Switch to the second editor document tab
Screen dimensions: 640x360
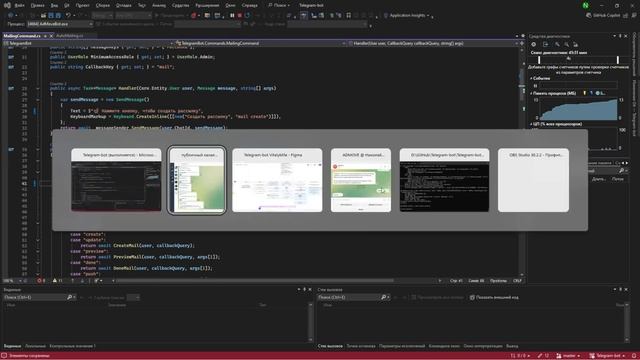(x=70, y=36)
